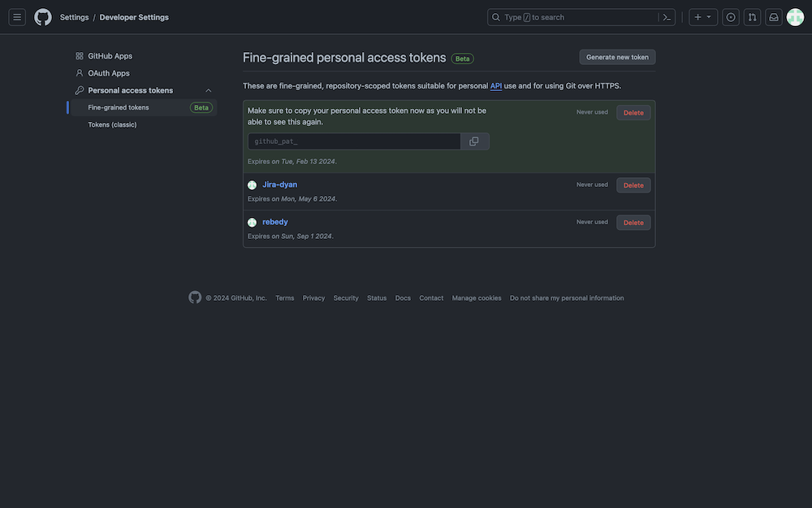Image resolution: width=812 pixels, height=508 pixels.
Task: Click "Expires on Mon, May 6 2024" text
Action: tap(292, 198)
